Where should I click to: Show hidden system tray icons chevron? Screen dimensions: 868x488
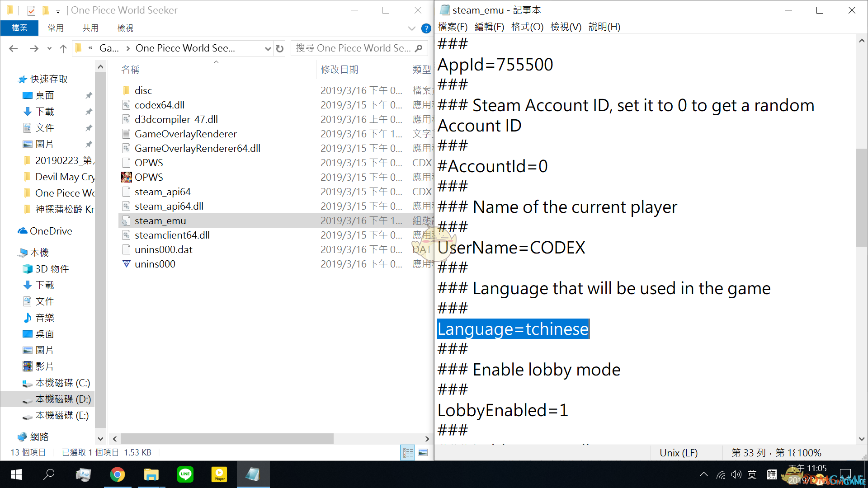[704, 474]
